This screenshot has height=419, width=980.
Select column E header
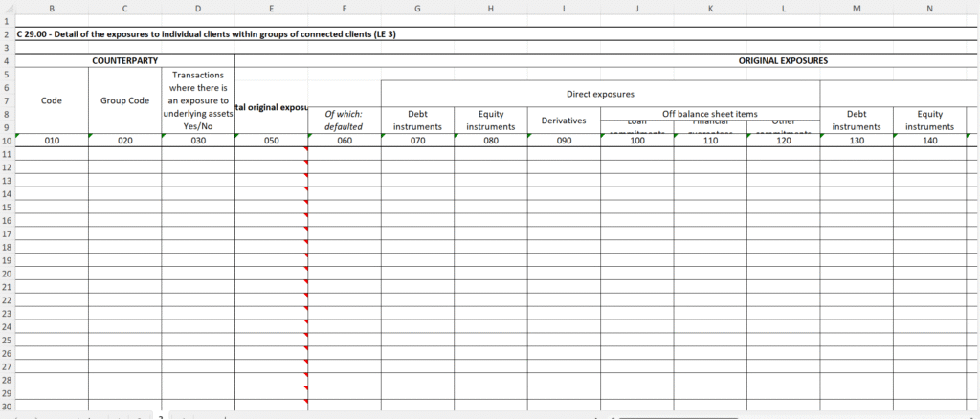(x=271, y=8)
